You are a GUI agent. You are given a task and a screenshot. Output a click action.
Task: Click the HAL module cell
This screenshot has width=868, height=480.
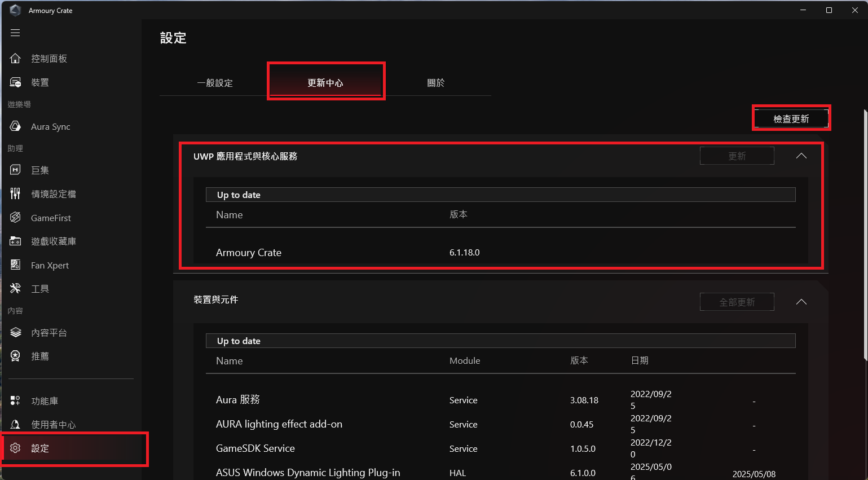[x=458, y=473]
